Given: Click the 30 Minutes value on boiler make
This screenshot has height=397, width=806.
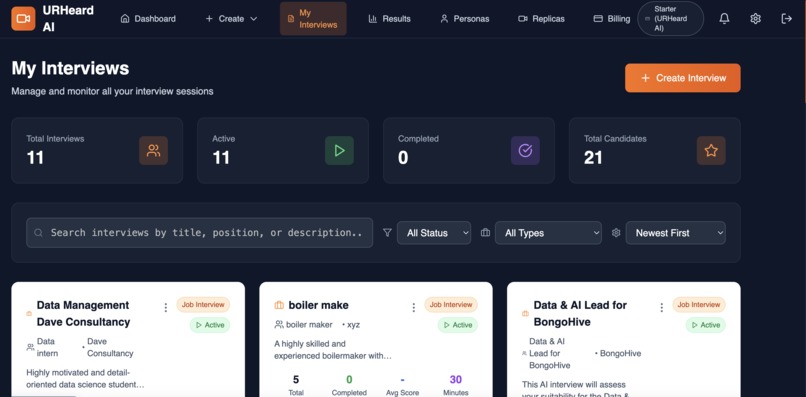Looking at the screenshot, I should point(455,380).
